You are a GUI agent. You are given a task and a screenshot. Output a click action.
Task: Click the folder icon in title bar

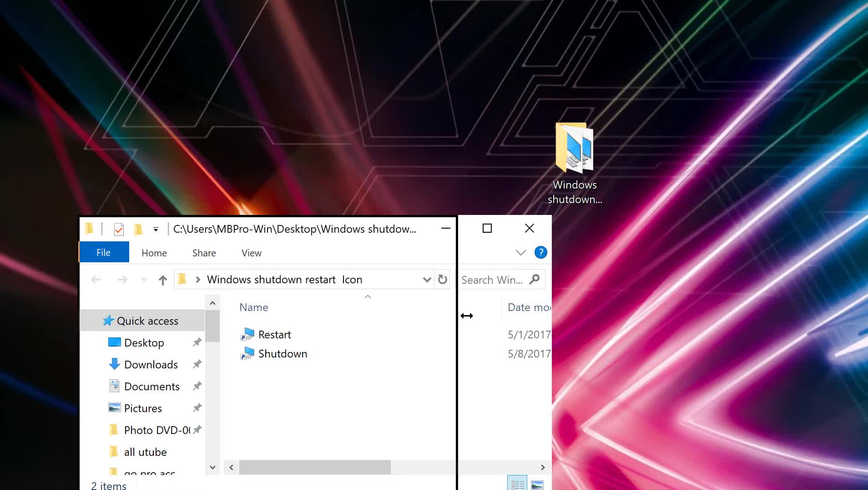point(90,229)
